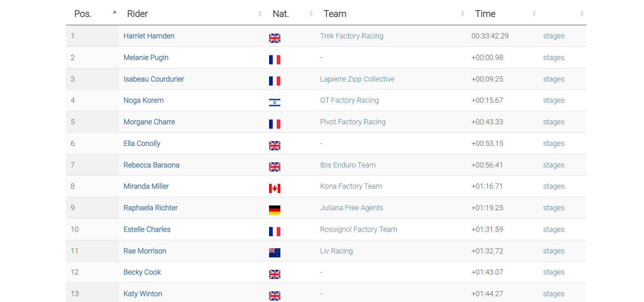The height and width of the screenshot is (302, 644).
Task: Click the UK flag next to Becky Cook
Action: [275, 274]
